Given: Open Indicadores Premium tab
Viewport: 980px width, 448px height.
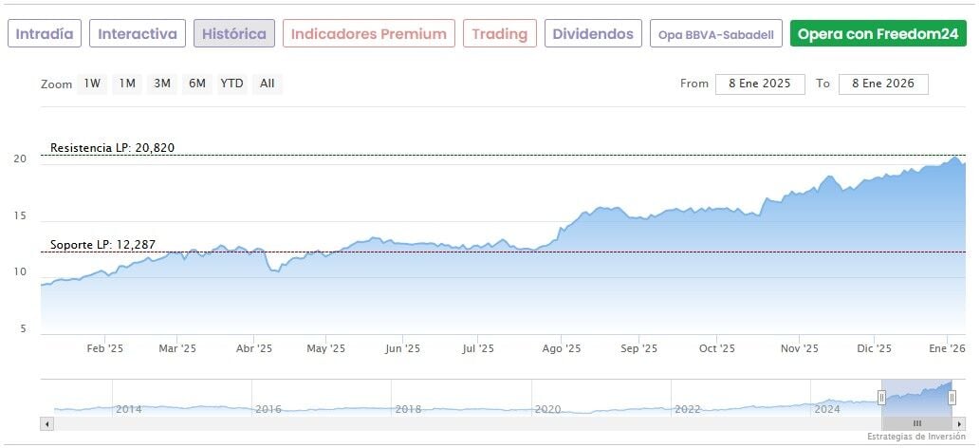Looking at the screenshot, I should [368, 34].
